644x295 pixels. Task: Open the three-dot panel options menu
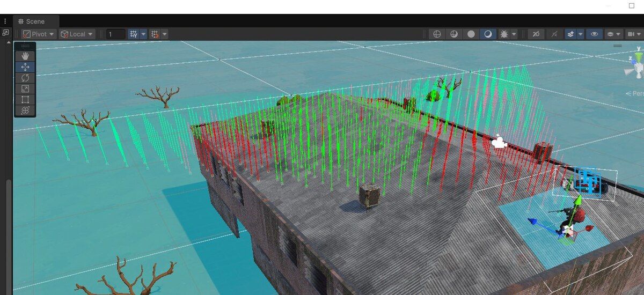5,21
